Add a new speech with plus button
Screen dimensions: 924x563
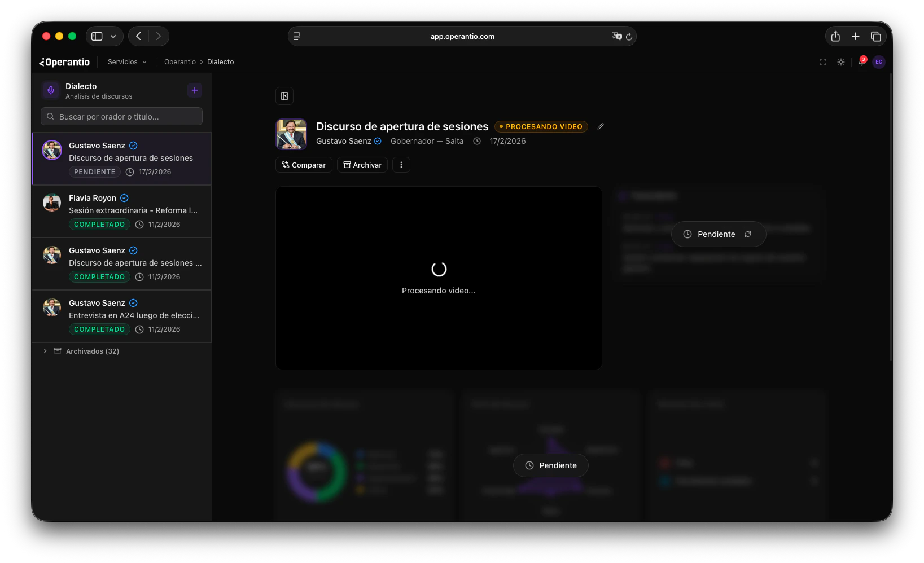[195, 90]
